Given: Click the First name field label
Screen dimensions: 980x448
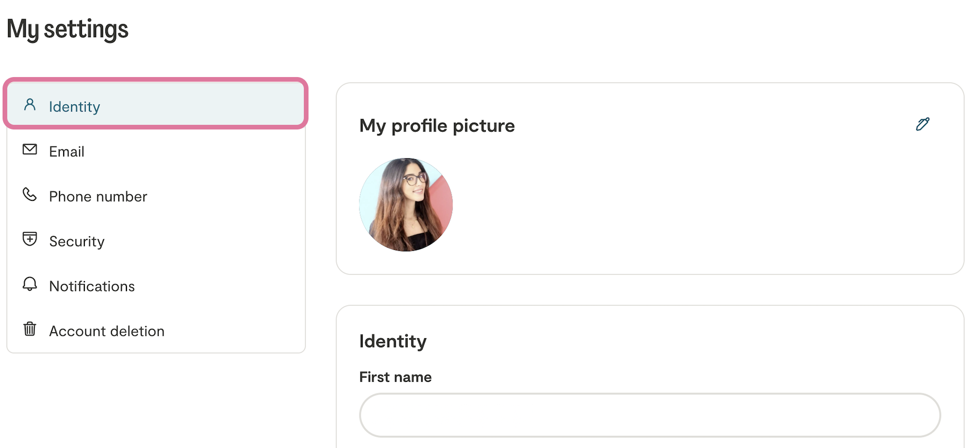Looking at the screenshot, I should click(x=395, y=377).
